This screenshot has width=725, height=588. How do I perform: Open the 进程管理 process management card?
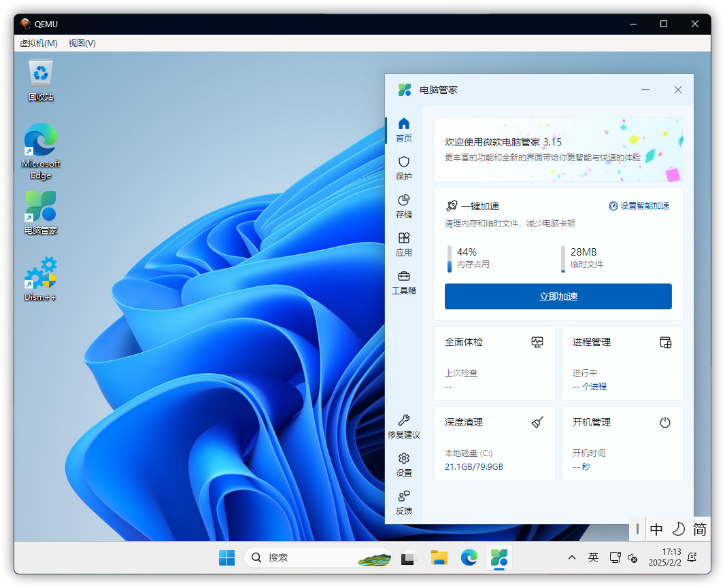[622, 364]
